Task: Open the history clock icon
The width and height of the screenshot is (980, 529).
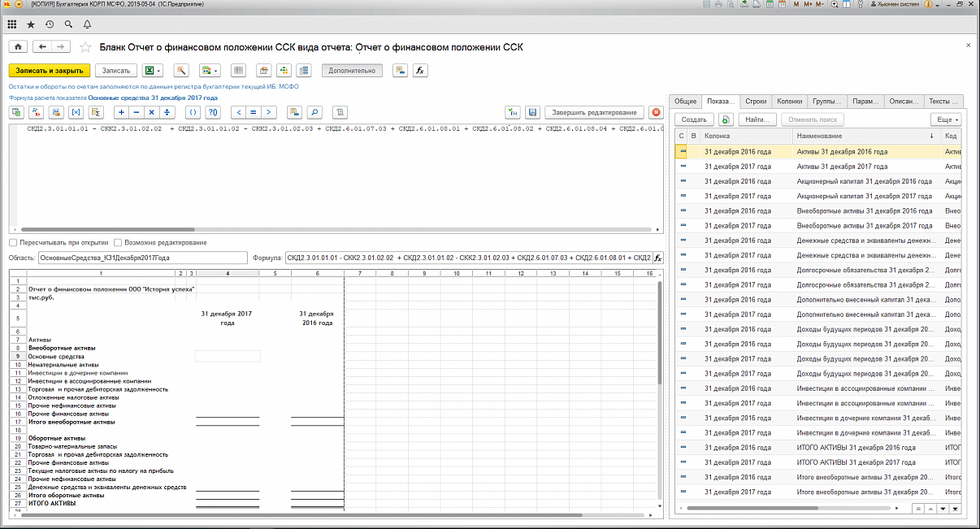Action: 50,25
